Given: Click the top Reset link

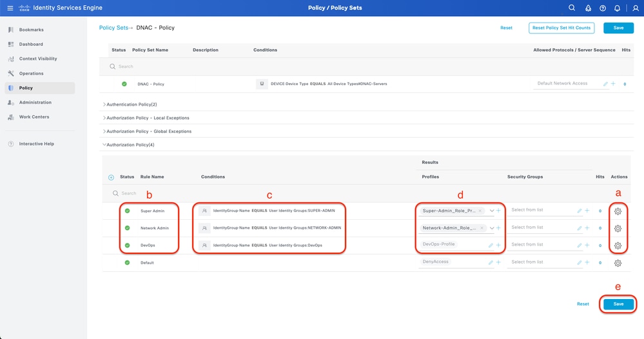Looking at the screenshot, I should pos(506,28).
